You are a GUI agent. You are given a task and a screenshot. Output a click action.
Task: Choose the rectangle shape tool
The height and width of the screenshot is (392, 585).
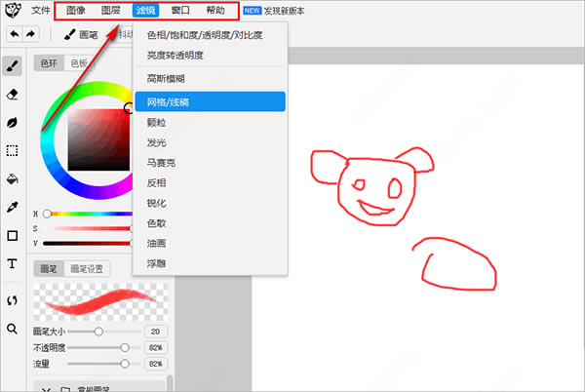coord(13,236)
